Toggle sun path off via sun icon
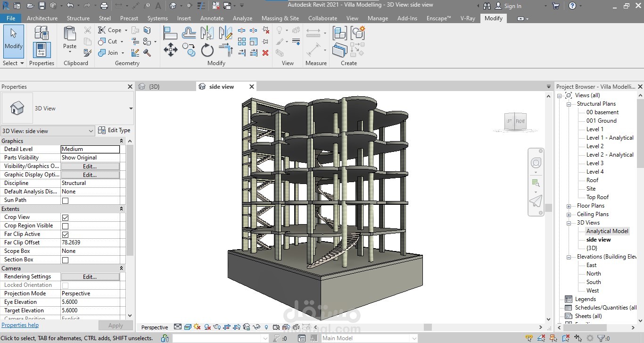Screen dimensions: 644x343 coord(198,326)
